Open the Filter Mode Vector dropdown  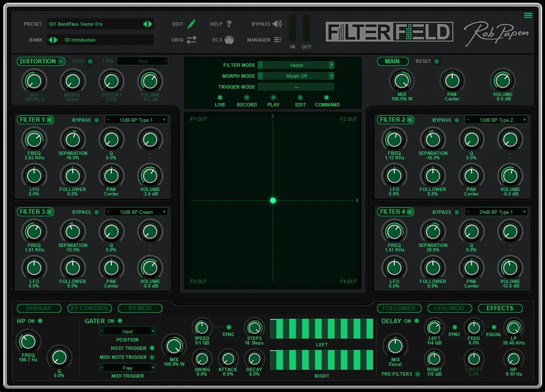[296, 65]
